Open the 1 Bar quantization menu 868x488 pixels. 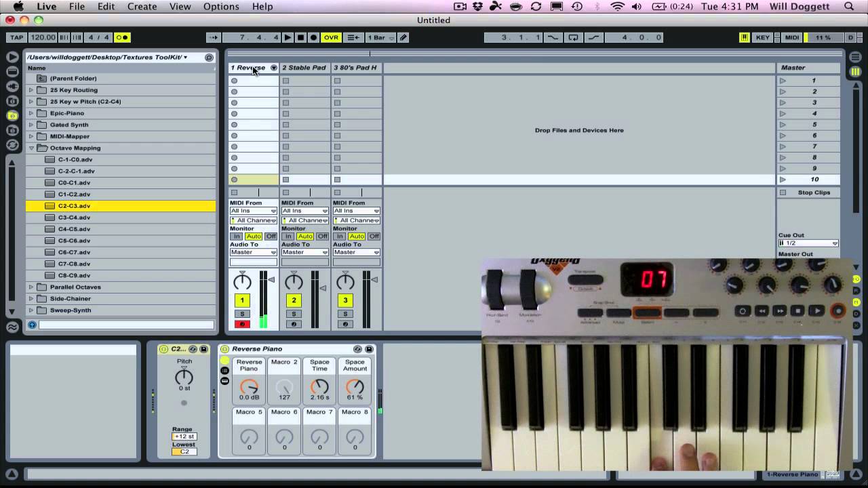click(381, 37)
